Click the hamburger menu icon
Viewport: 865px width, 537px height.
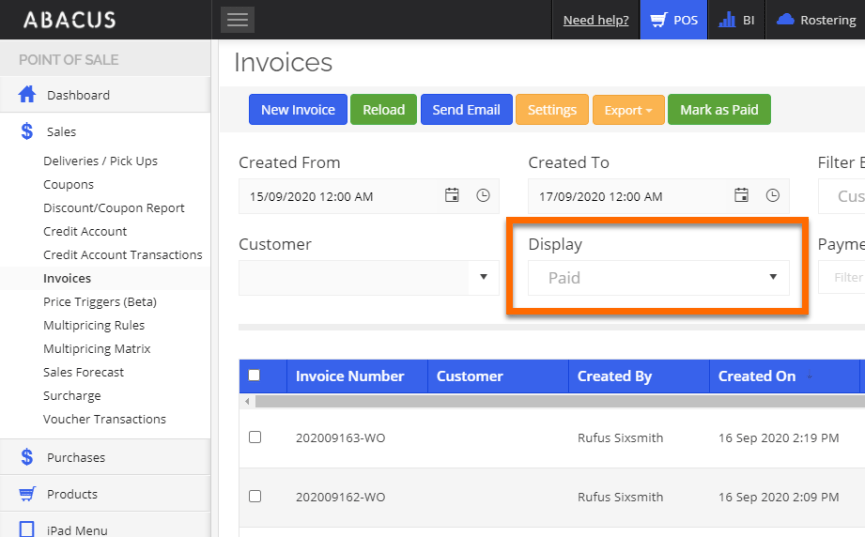point(237,20)
